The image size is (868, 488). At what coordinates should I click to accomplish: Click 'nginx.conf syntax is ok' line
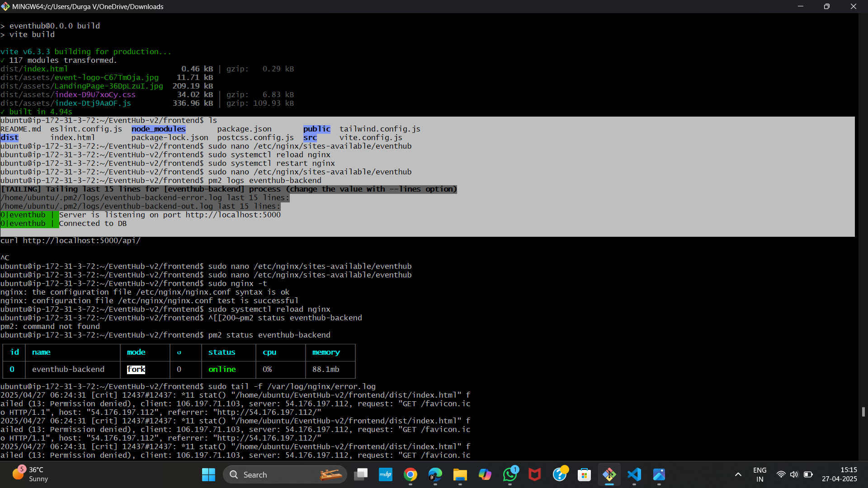(x=145, y=292)
